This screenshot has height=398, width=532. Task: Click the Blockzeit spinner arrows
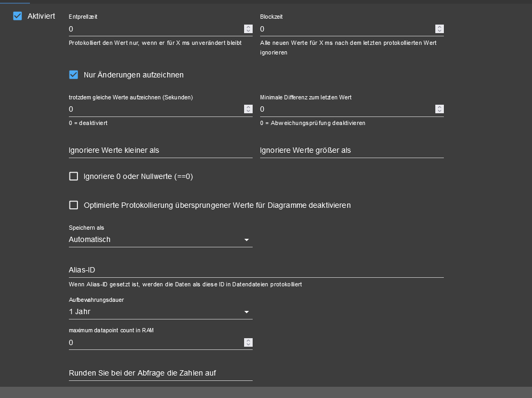point(440,29)
